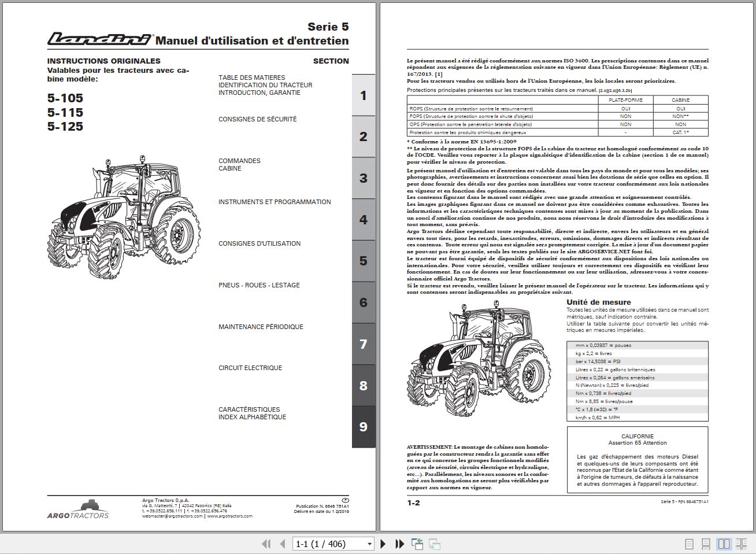Select section tab 2
756x554 pixels.
click(364, 136)
